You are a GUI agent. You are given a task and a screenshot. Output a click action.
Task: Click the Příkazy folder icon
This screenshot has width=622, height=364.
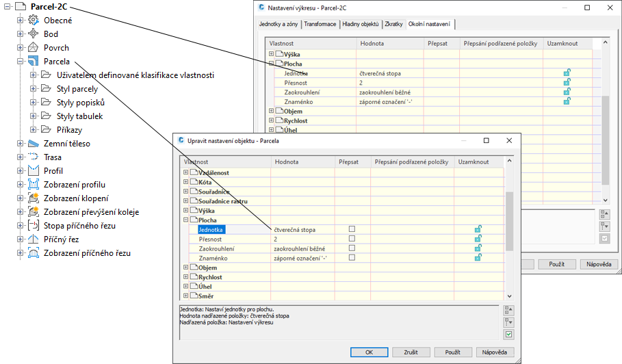tap(47, 130)
